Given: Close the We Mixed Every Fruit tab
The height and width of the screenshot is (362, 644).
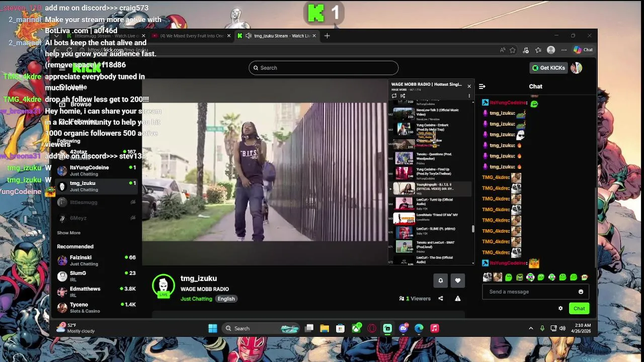Looking at the screenshot, I should point(229,36).
